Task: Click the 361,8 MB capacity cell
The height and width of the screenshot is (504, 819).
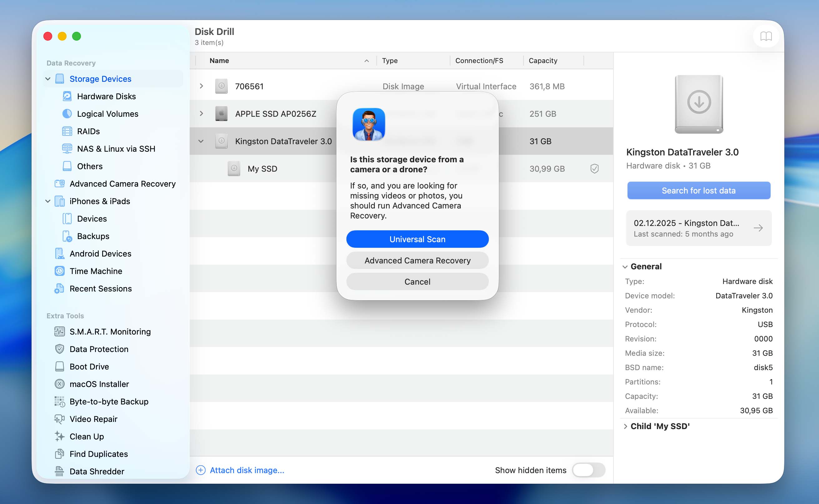Action: click(x=547, y=86)
